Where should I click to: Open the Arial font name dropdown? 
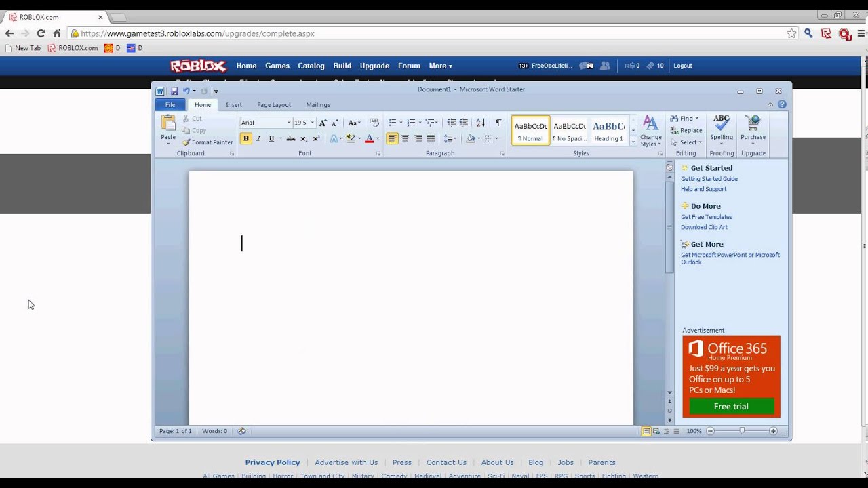tap(288, 123)
